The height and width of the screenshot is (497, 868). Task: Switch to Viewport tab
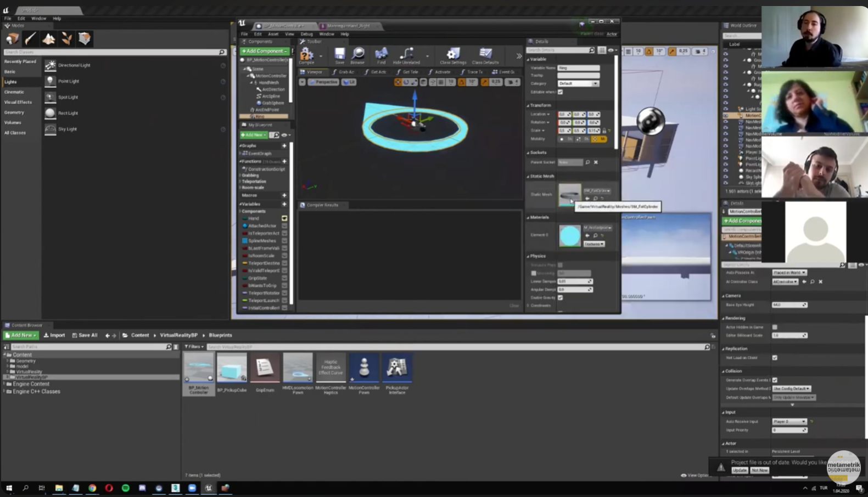(312, 72)
